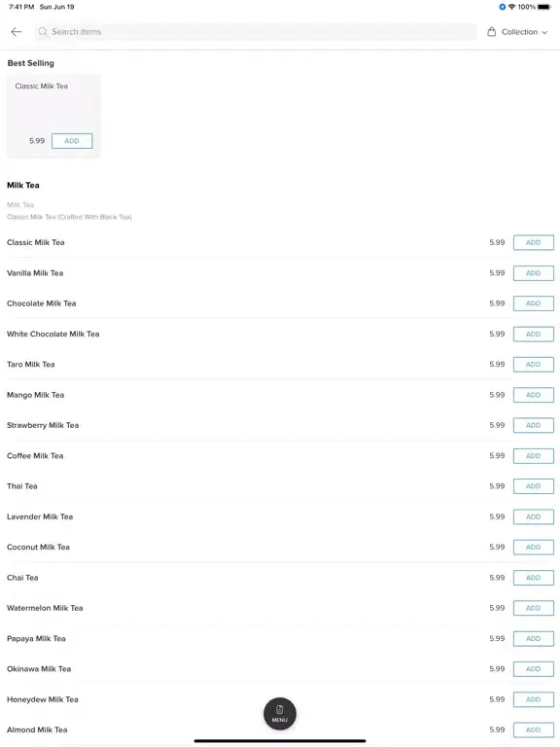The width and height of the screenshot is (560, 747).
Task: Add Classic Milk Tea from the list
Action: 534,242
